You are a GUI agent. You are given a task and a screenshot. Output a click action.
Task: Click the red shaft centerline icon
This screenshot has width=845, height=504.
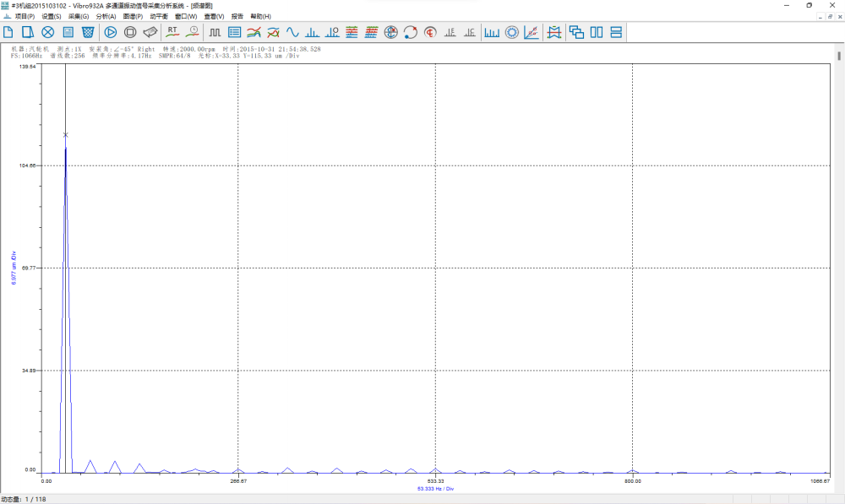(x=430, y=32)
